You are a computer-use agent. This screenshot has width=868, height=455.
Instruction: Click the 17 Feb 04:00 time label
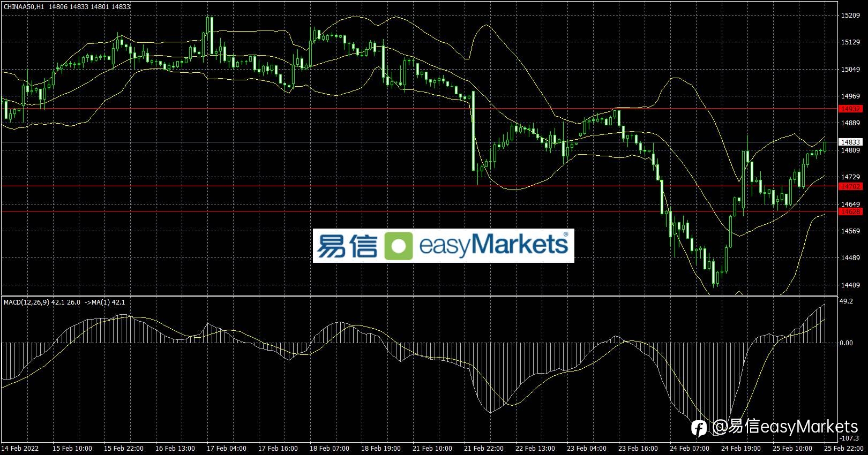[x=227, y=449]
